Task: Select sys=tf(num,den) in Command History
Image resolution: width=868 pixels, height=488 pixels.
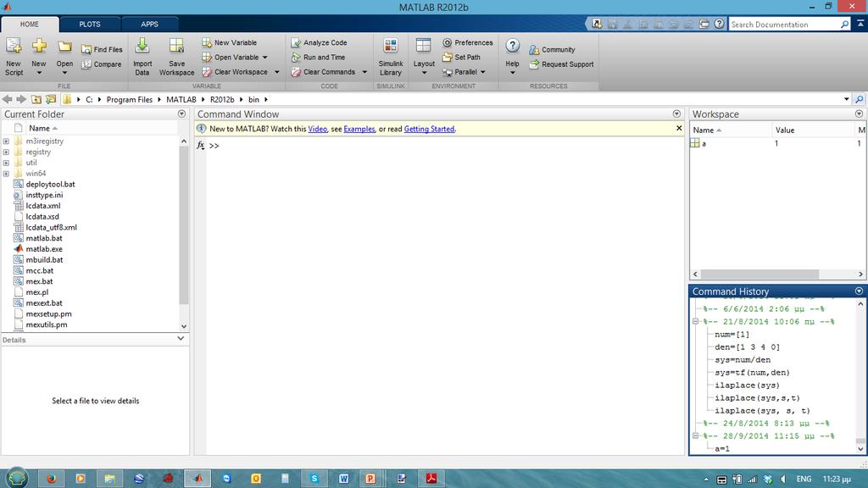Action: click(x=753, y=373)
